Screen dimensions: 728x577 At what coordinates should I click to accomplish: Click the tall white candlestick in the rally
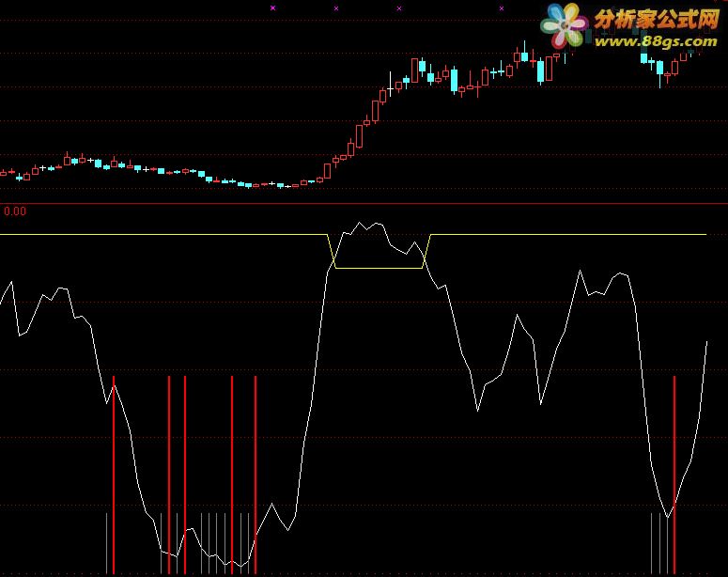point(391,84)
